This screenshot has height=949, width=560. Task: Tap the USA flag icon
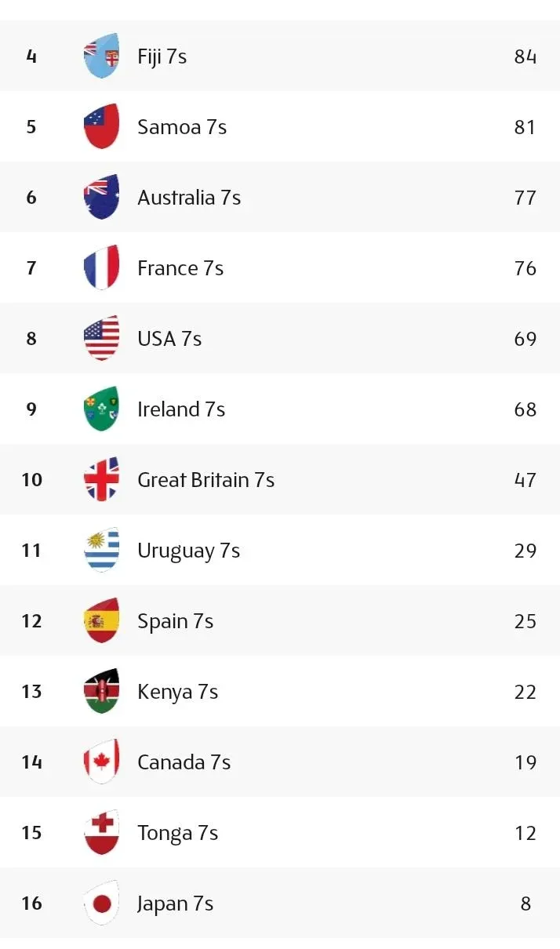(x=102, y=339)
